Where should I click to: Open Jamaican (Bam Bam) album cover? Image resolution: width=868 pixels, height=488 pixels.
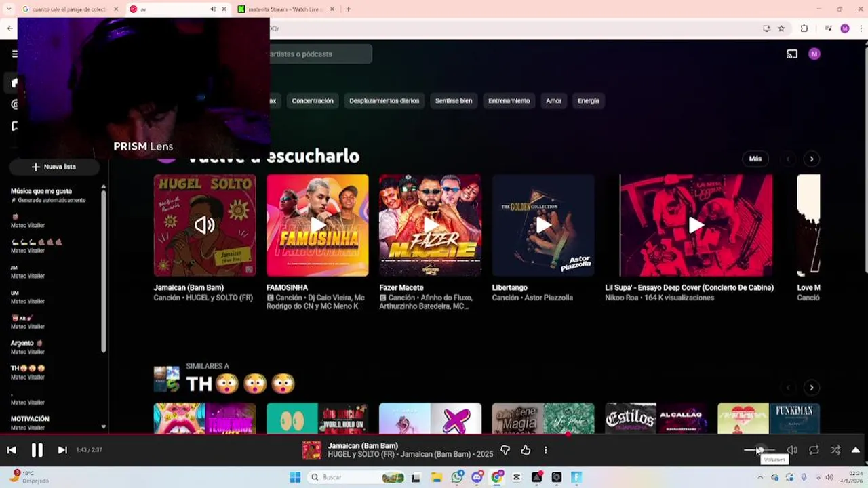pyautogui.click(x=205, y=225)
